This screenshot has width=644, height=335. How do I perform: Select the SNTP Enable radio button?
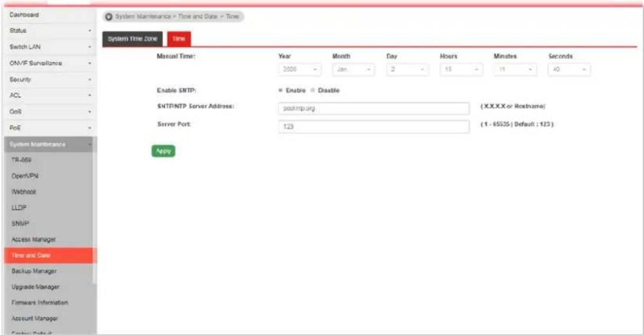coord(281,90)
